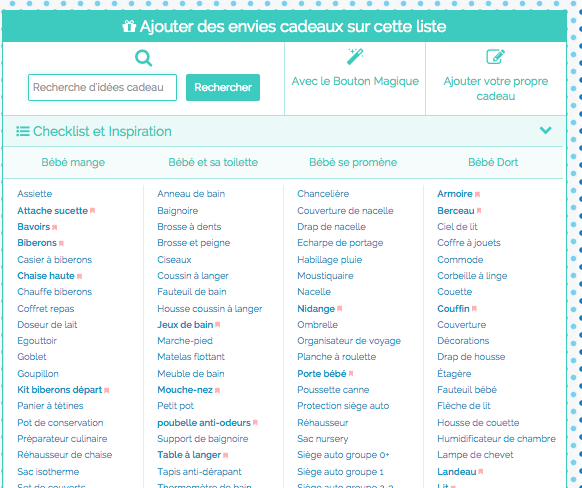Select the Goupillon entry
The height and width of the screenshot is (488, 582).
pos(38,374)
